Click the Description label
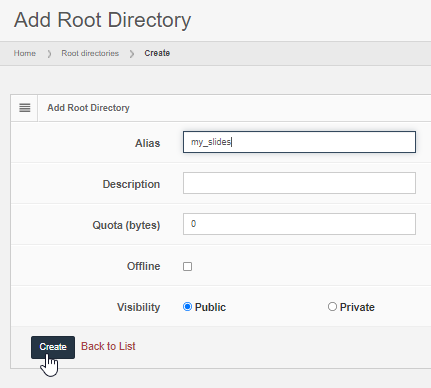This screenshot has width=431, height=388. (131, 184)
